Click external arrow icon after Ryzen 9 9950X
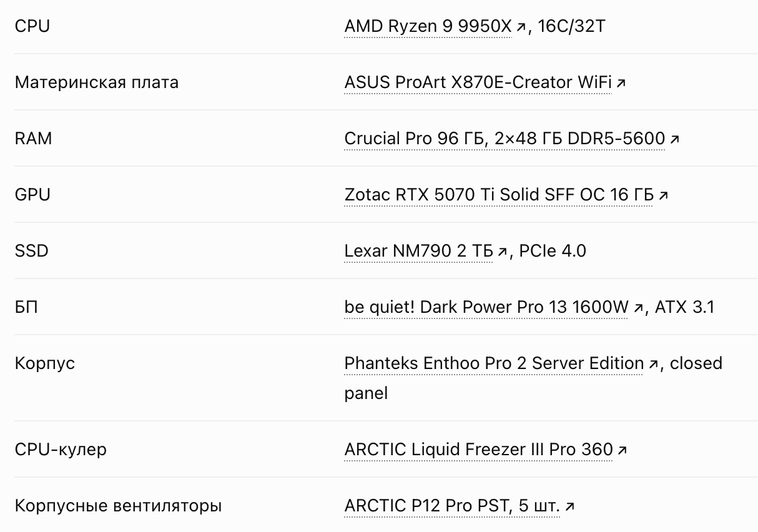The width and height of the screenshot is (758, 532). click(521, 27)
